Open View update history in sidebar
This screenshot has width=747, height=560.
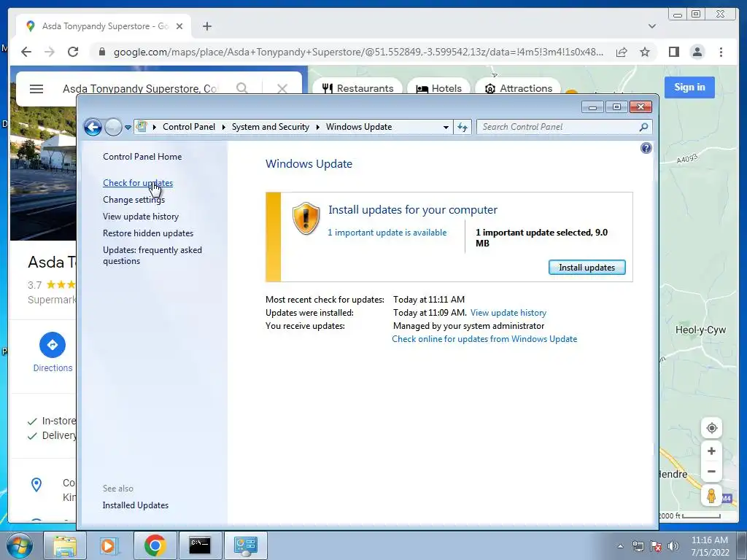tap(141, 216)
